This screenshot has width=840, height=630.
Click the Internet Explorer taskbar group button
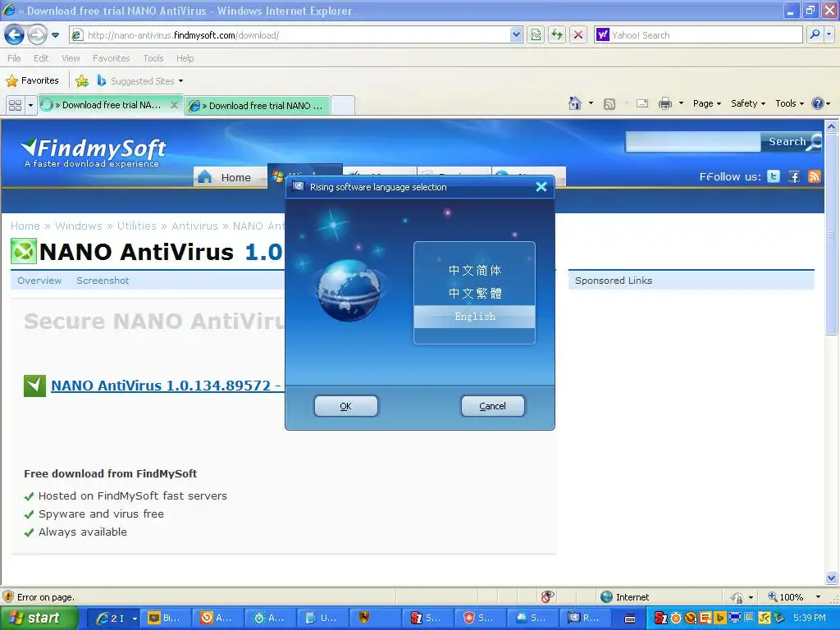112,619
